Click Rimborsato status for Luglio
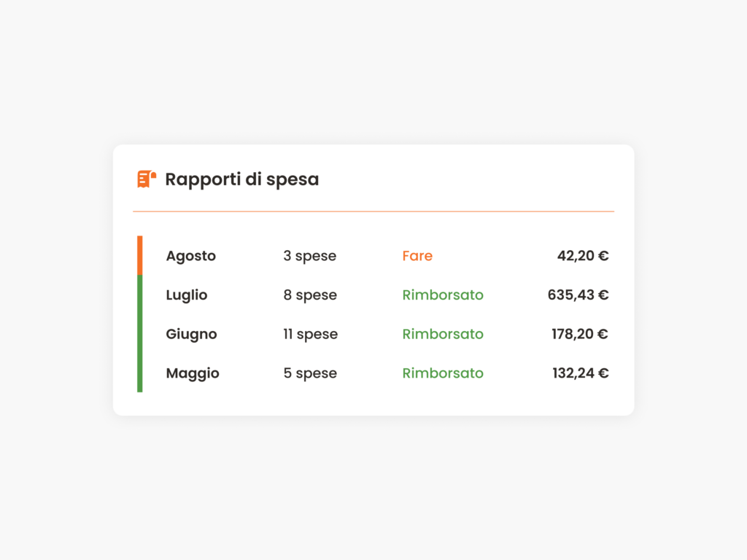This screenshot has width=747, height=560. coord(443,295)
